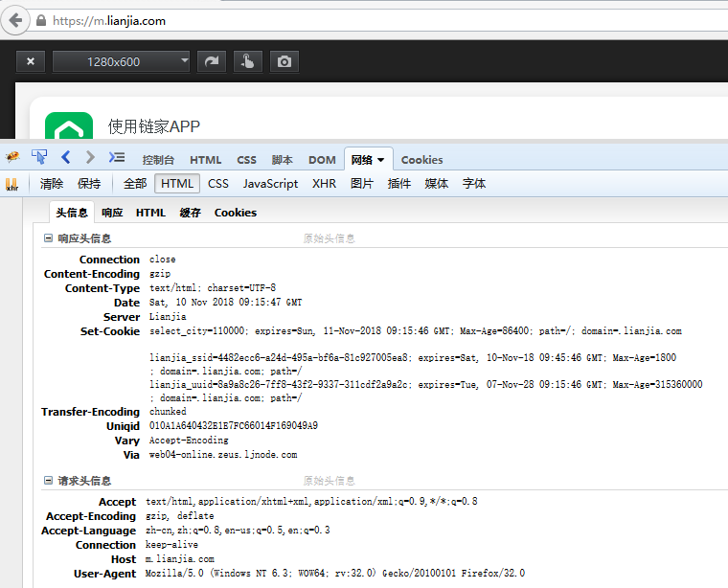Click the Uniqid header value
Screen dimensions: 728x588
(x=234, y=425)
